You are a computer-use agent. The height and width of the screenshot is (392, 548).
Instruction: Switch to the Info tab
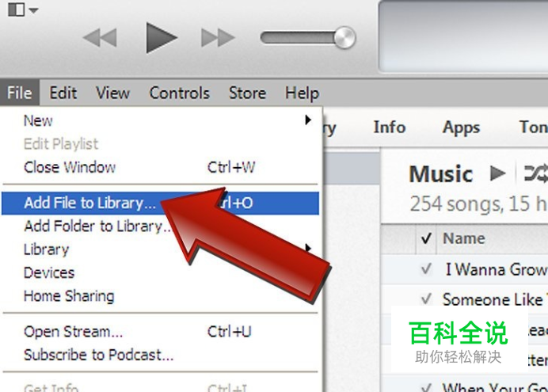(x=390, y=127)
